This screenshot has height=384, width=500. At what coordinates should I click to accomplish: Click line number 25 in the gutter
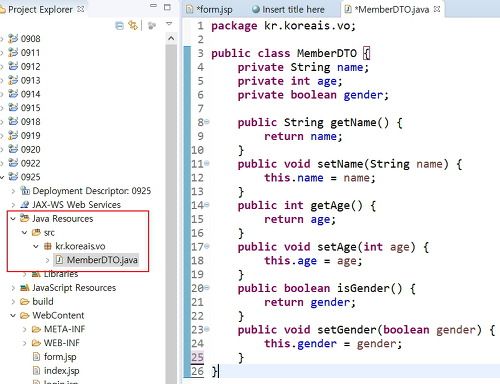click(x=197, y=357)
